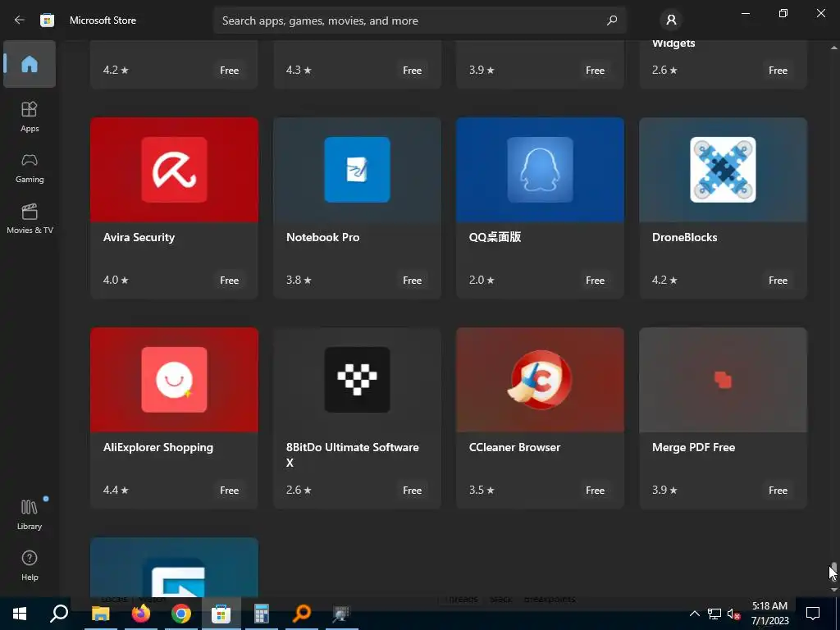Open the CCleaner Browser app icon

[x=540, y=379]
